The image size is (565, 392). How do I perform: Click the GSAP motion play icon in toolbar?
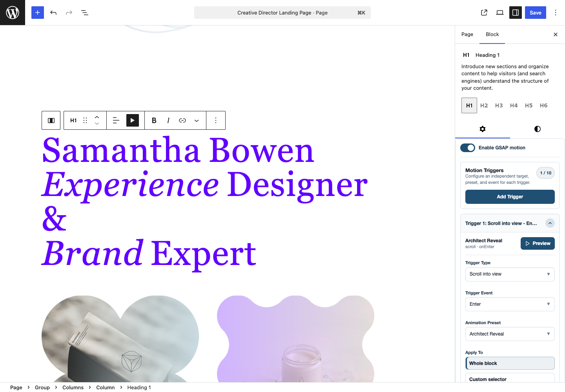coord(133,120)
